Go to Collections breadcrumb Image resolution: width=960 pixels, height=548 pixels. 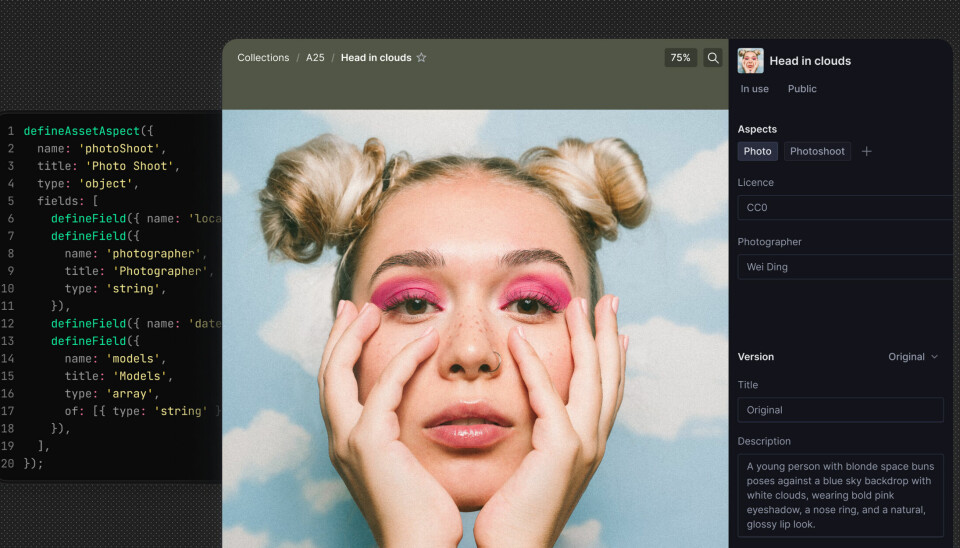[x=263, y=58]
